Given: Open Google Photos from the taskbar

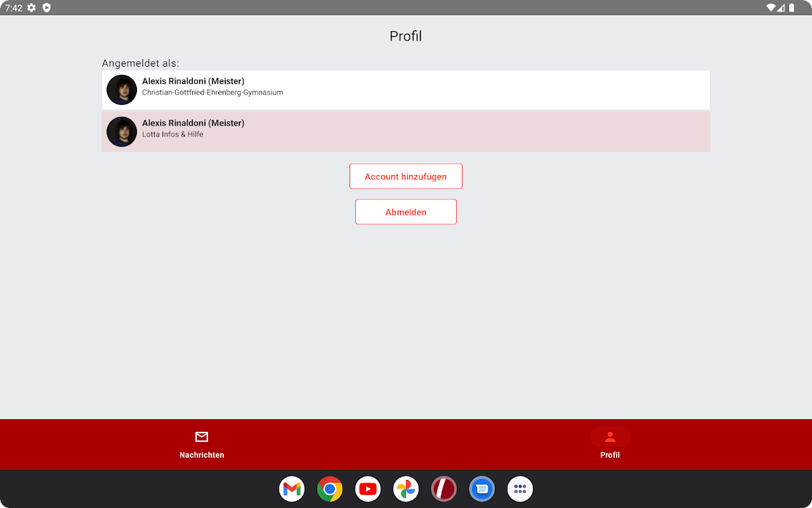Looking at the screenshot, I should [406, 489].
